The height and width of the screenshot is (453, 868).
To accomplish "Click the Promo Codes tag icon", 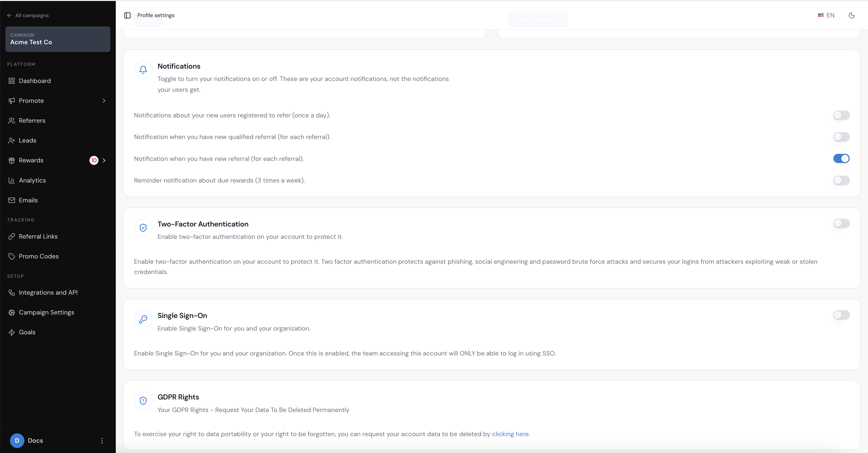I will click(x=12, y=256).
